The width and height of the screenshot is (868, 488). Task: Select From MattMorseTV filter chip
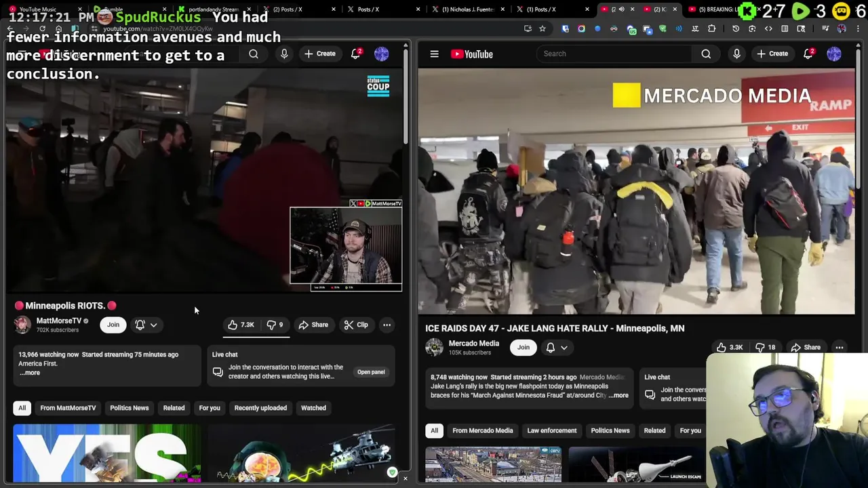click(68, 408)
